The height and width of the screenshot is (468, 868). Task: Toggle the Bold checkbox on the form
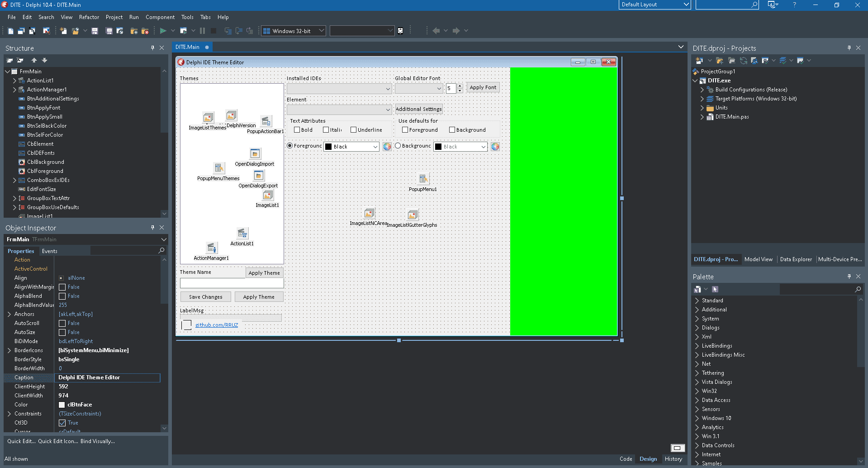tap(297, 130)
